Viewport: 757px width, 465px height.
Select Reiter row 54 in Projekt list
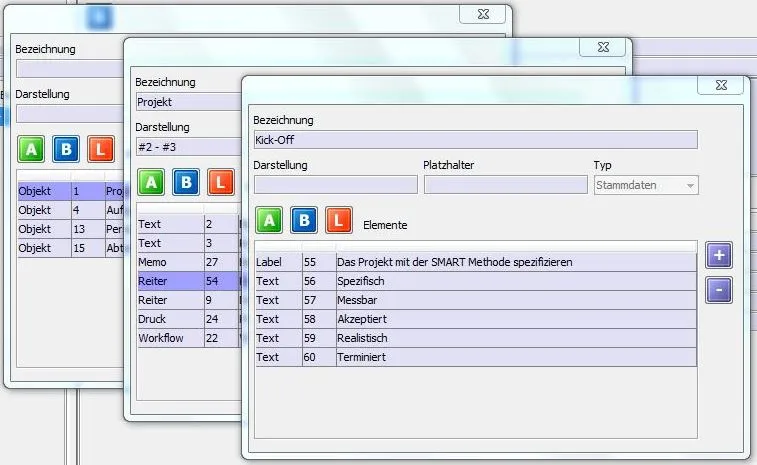187,282
